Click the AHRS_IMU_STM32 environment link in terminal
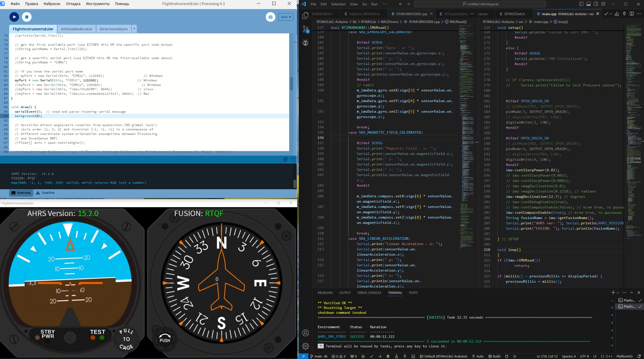The image size is (644, 359). tap(331, 336)
